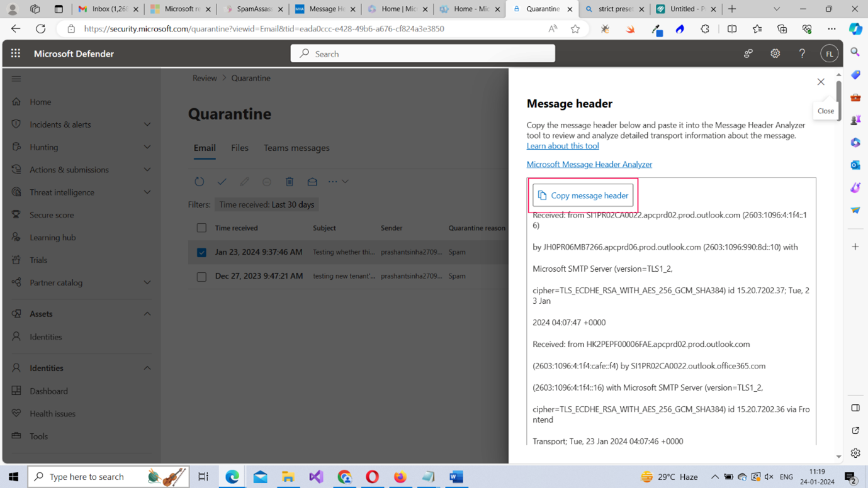Click the preview message envelope icon
Screen dimensions: 868x488
[x=312, y=182]
